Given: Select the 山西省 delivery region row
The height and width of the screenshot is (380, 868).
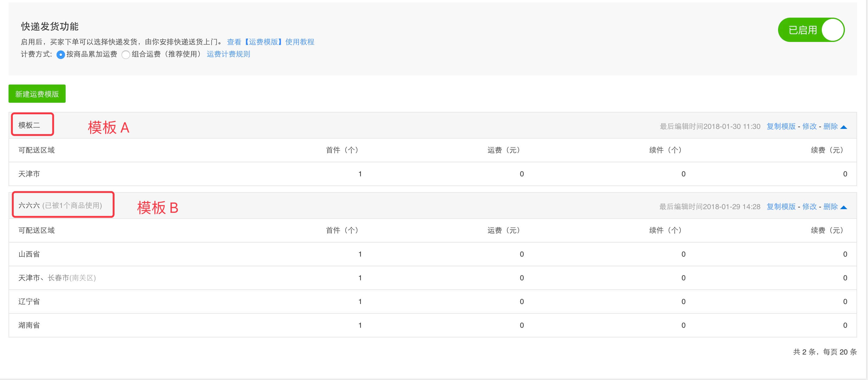Looking at the screenshot, I should click(x=433, y=254).
